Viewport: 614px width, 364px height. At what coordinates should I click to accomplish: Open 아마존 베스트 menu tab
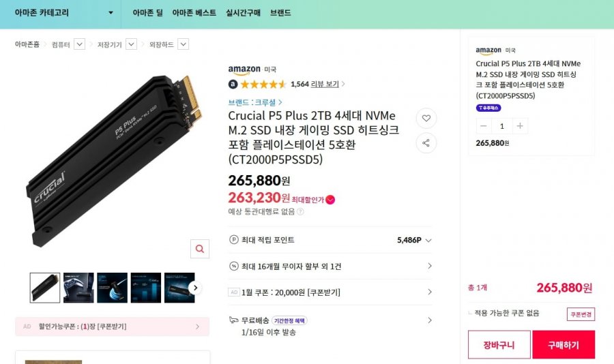(194, 13)
